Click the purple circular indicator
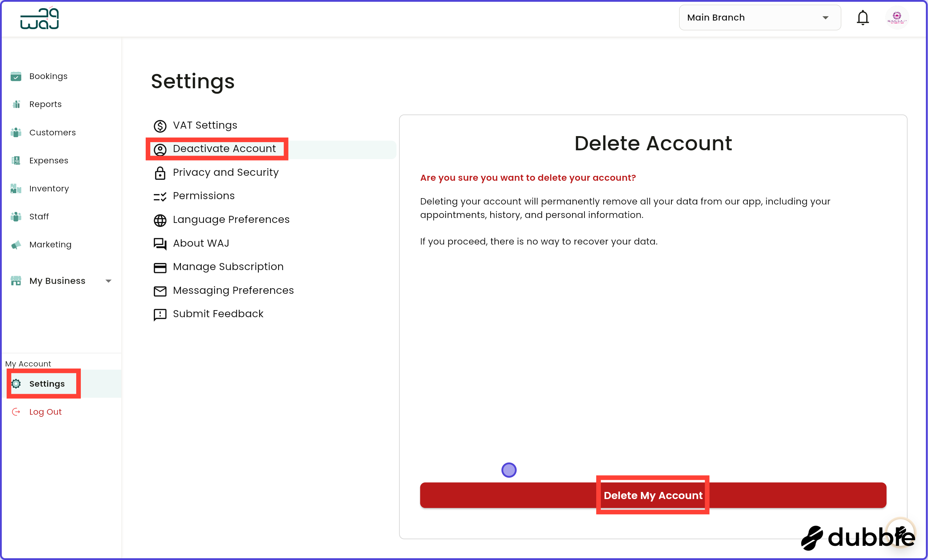The height and width of the screenshot is (560, 928). pyautogui.click(x=509, y=470)
